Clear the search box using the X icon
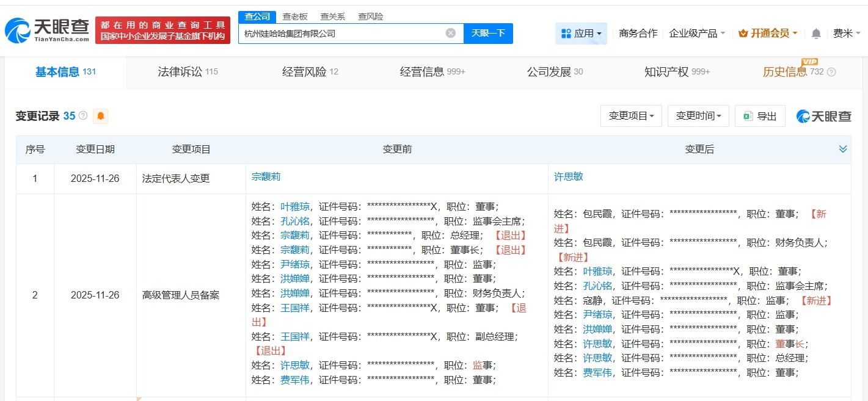Viewport: 868px width, 401px height. click(x=450, y=34)
